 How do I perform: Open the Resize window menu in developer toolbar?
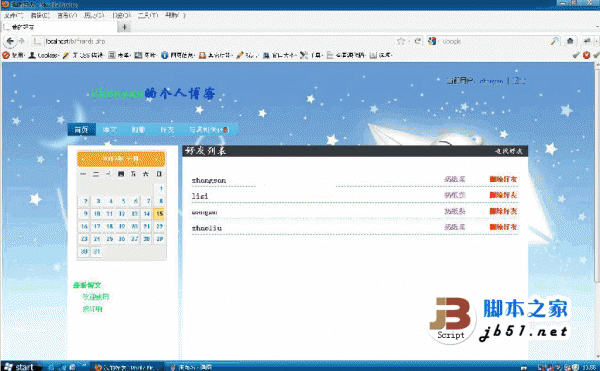point(279,55)
